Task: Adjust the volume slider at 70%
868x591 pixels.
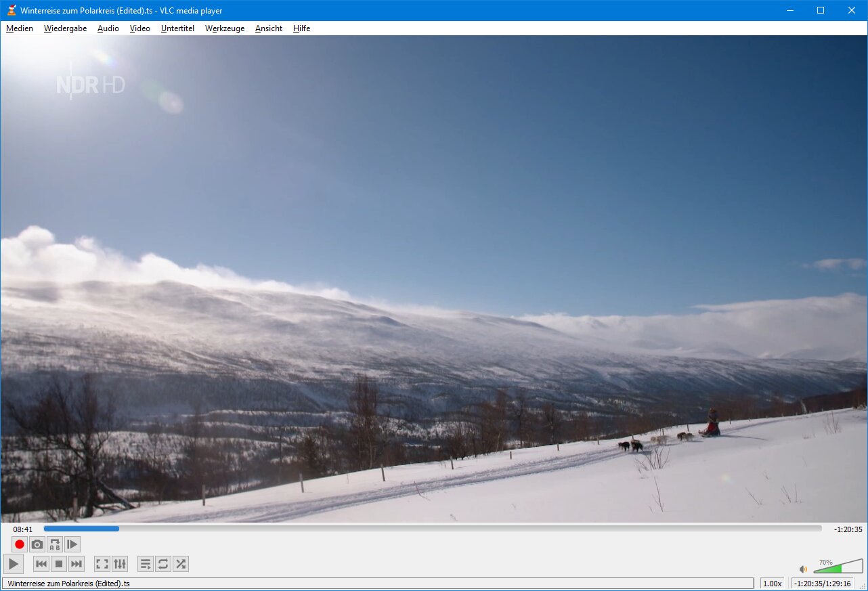Action: click(841, 567)
